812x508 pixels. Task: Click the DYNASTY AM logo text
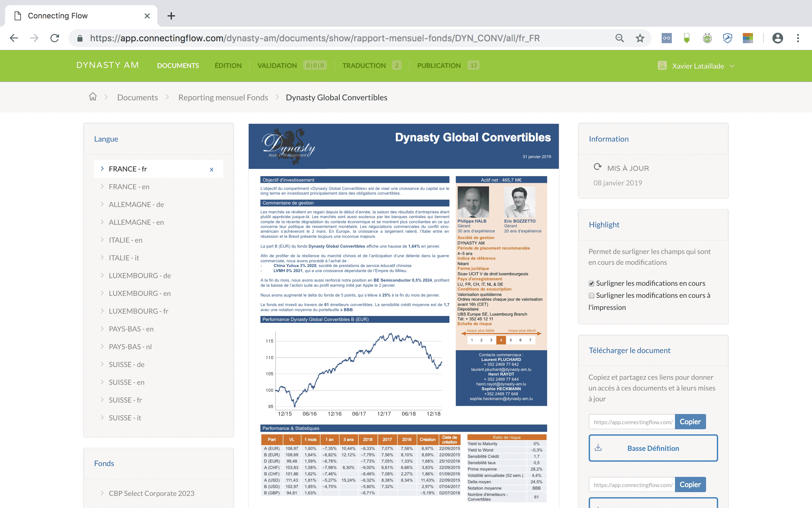pyautogui.click(x=108, y=65)
